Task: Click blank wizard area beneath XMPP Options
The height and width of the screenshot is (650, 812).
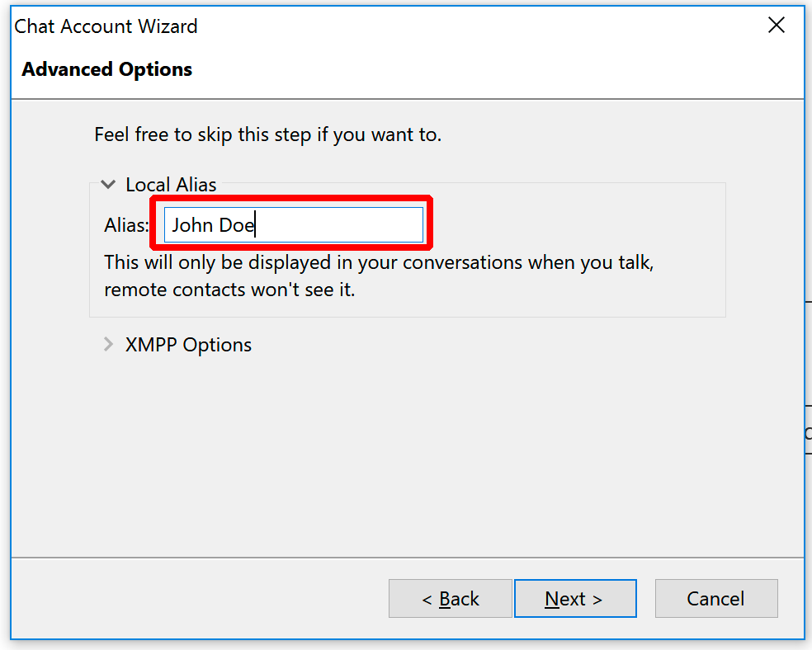Action: click(407, 455)
